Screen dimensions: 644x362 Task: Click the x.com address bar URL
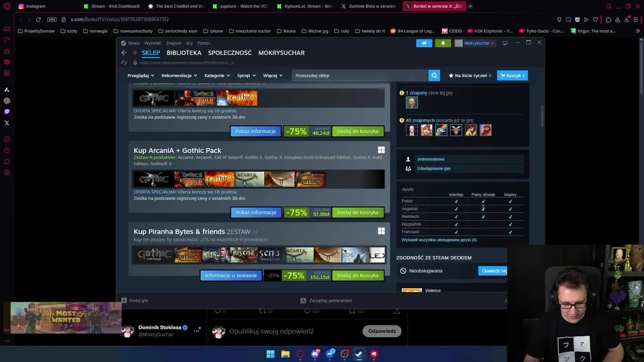click(x=120, y=20)
